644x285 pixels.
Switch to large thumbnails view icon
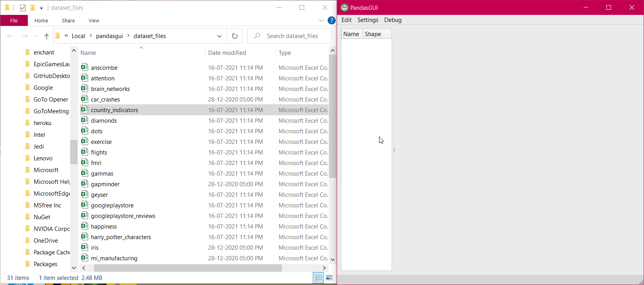pyautogui.click(x=329, y=278)
